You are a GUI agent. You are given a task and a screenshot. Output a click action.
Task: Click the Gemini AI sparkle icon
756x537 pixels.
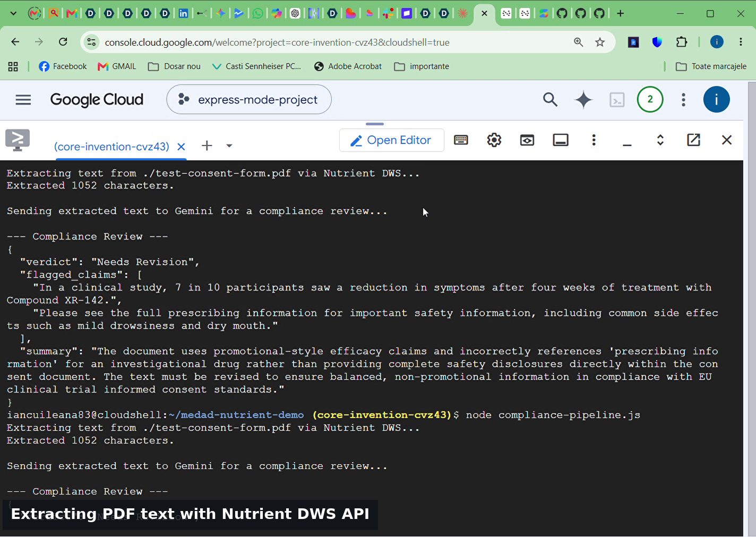(x=583, y=100)
